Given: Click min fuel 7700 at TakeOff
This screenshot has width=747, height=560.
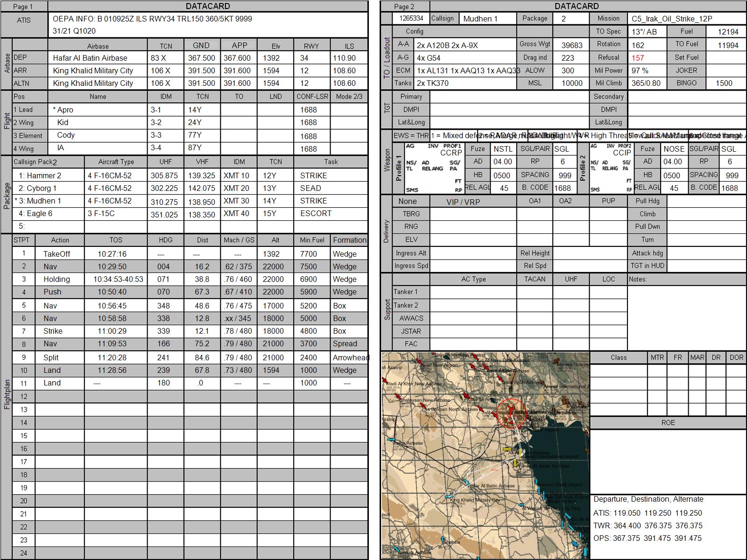Looking at the screenshot, I should click(x=308, y=254).
